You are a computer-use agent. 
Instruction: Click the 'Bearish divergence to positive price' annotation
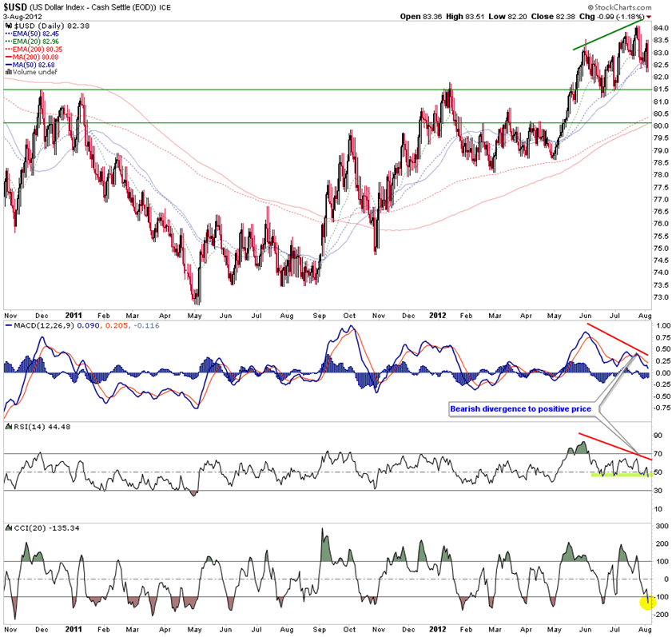519,408
